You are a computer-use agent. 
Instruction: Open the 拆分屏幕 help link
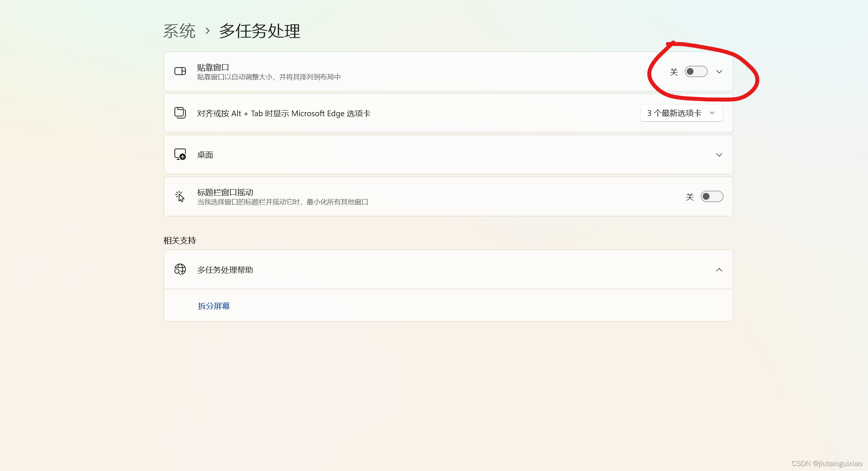click(x=214, y=306)
